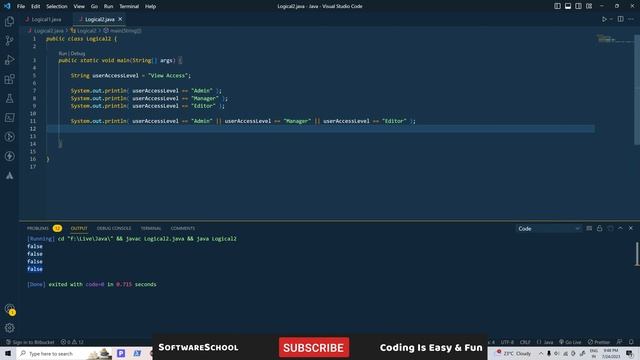Open the Accounts menu icon

[9, 309]
